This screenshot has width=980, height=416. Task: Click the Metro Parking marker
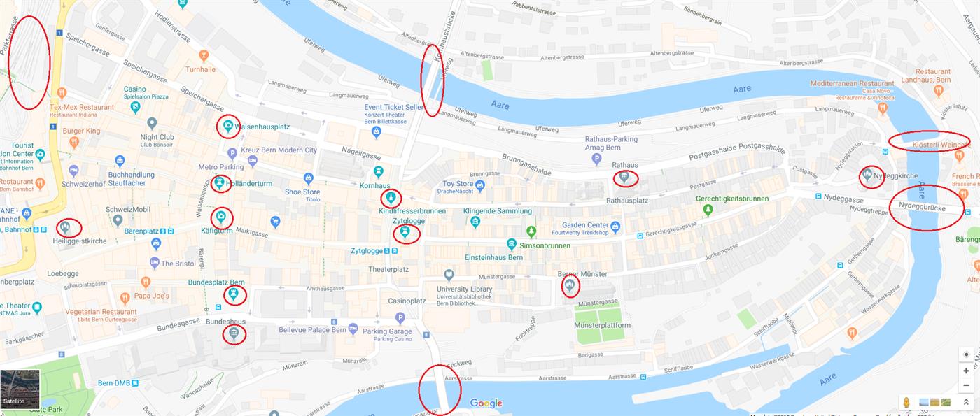tap(233, 153)
